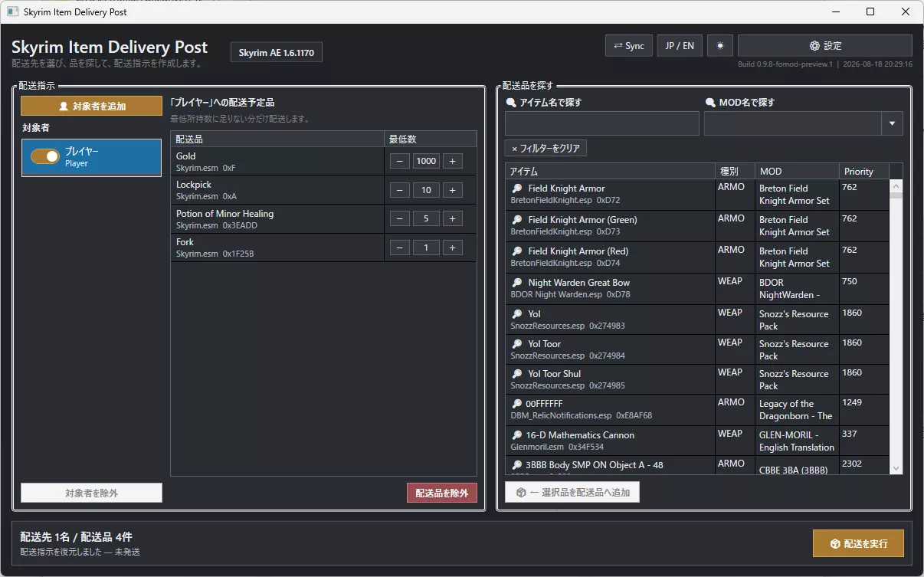Click the app icon in title bar
924x577 pixels.
pos(12,11)
